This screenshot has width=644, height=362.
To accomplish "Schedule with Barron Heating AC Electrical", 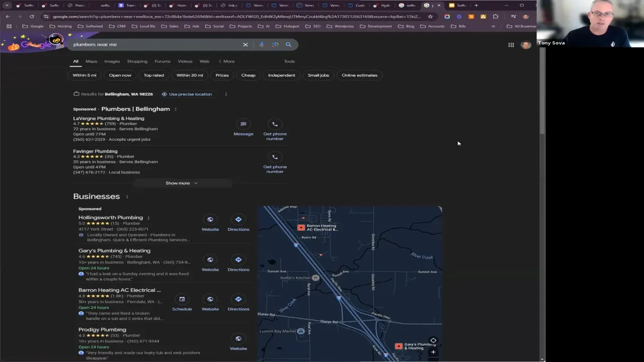I will point(182,299).
